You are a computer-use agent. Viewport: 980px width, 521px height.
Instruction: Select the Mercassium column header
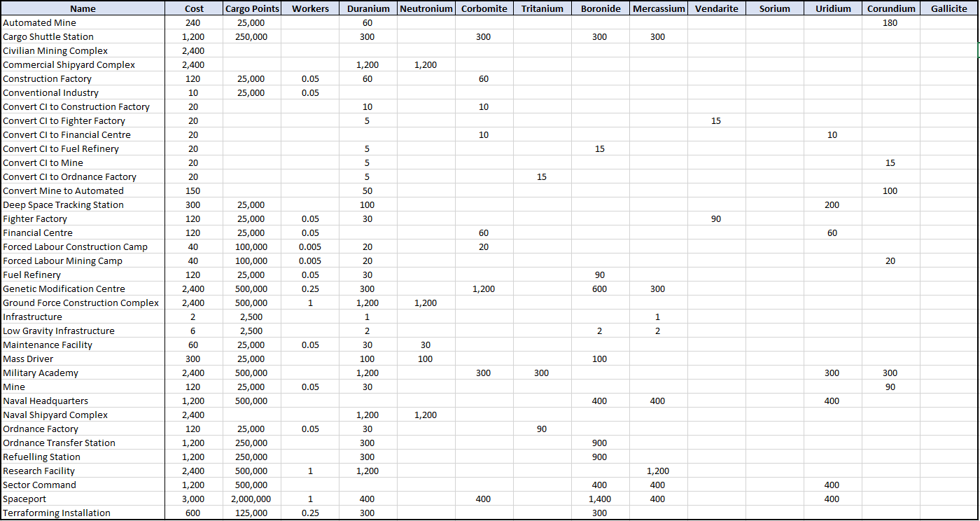point(658,8)
